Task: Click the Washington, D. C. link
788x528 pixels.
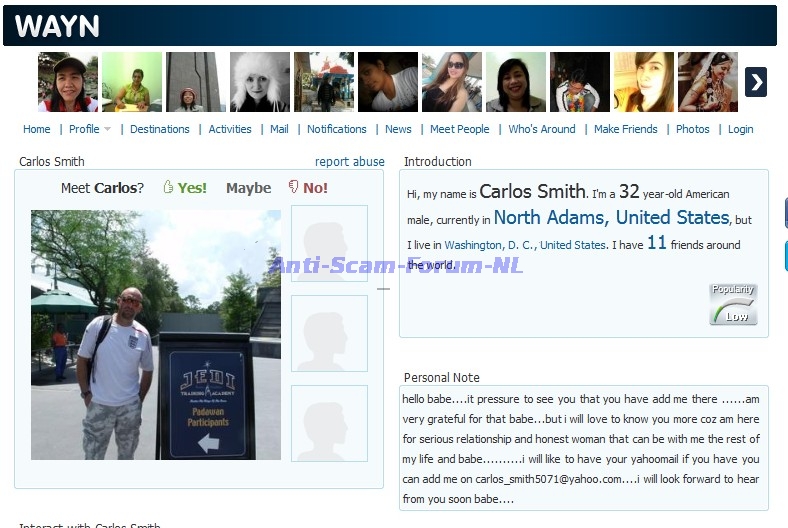Action: [x=489, y=245]
